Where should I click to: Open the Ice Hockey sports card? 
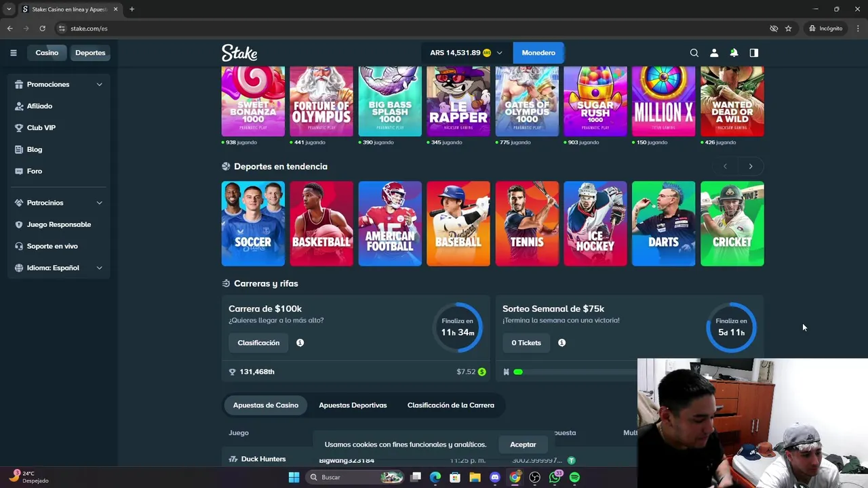(595, 224)
